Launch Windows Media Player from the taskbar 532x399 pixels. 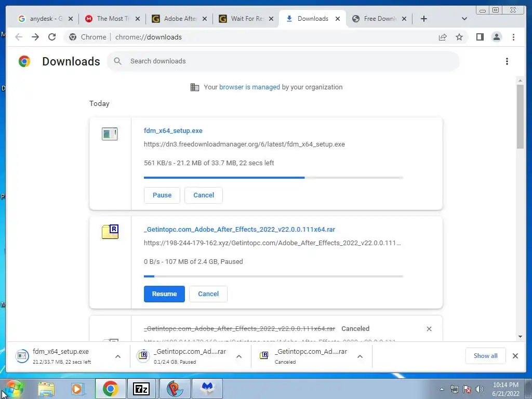tap(77, 389)
